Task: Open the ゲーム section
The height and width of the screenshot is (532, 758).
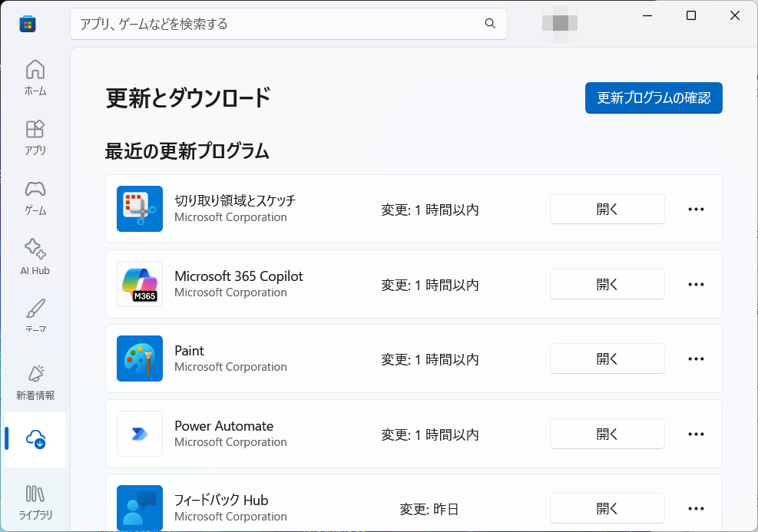Action: pos(35,197)
